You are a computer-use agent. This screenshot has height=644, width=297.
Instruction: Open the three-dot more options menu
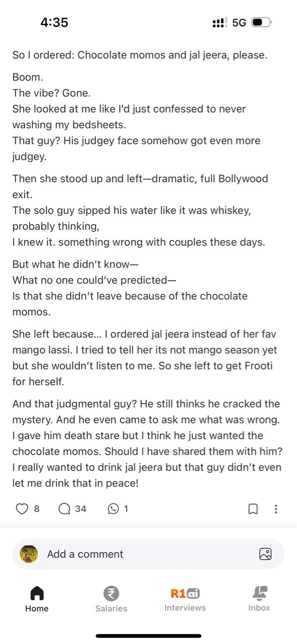[276, 509]
